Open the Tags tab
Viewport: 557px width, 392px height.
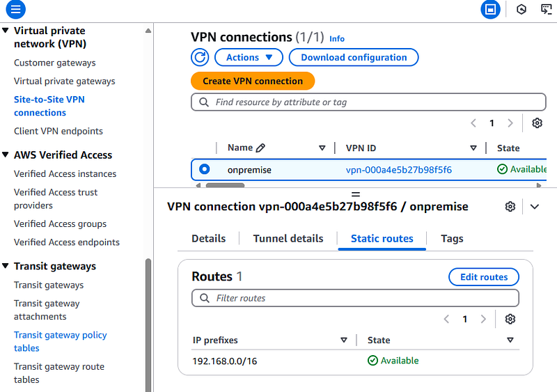(452, 238)
